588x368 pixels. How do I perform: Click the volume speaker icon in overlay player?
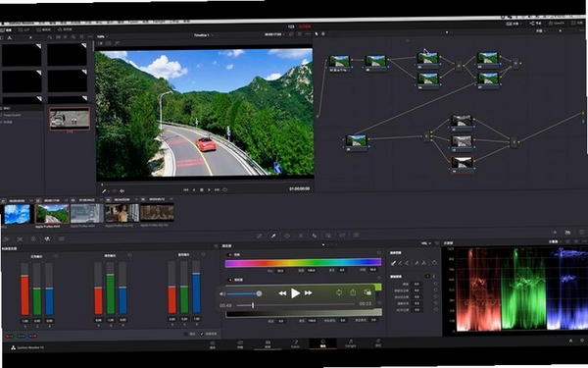coord(222,293)
